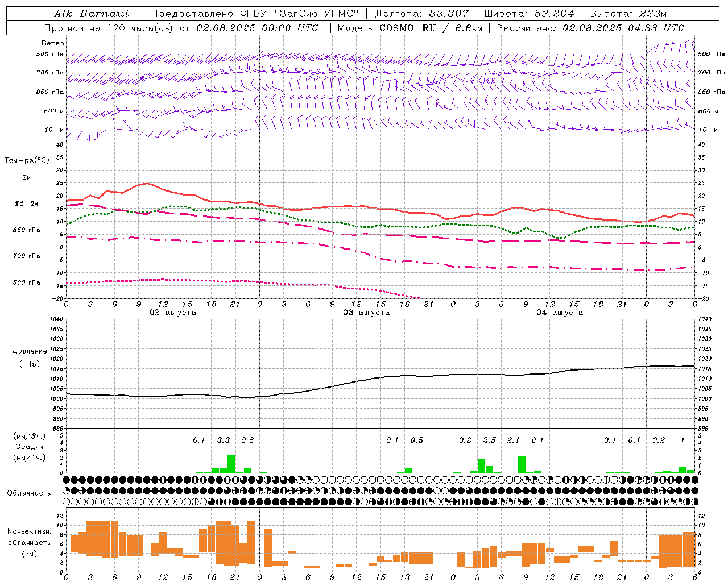
Task: Click the 'Осадки' precipitation label
Action: point(29,447)
